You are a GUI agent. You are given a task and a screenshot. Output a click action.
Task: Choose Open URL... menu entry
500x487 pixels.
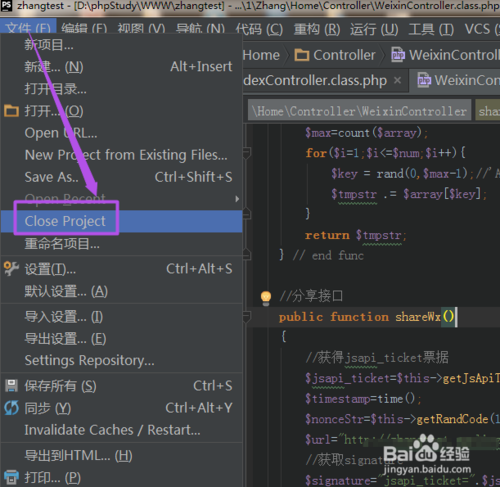pos(121,133)
